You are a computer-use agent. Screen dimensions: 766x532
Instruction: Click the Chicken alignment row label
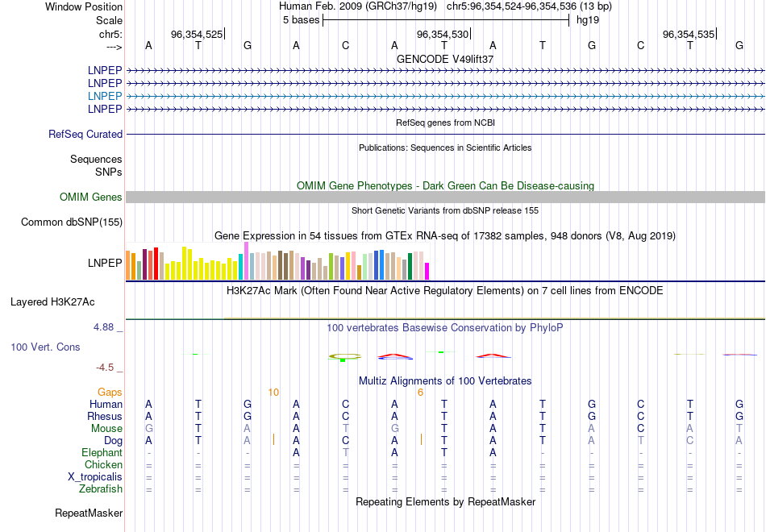[103, 464]
